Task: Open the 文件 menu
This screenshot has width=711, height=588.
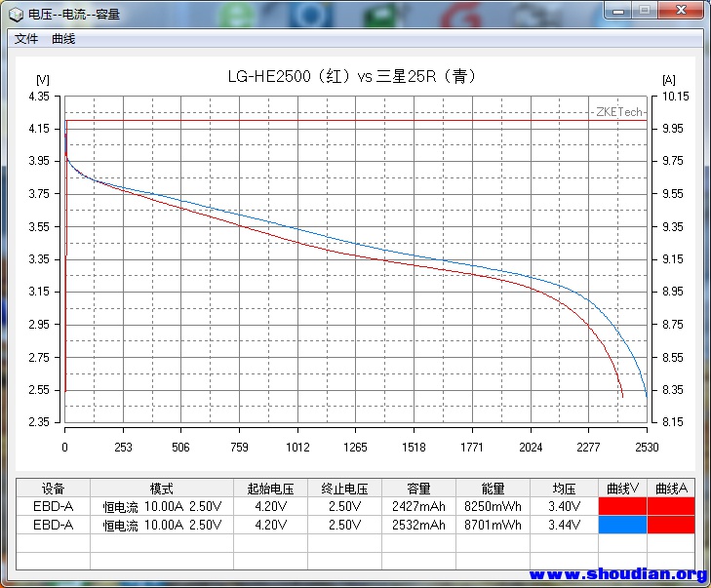Action: [26, 39]
